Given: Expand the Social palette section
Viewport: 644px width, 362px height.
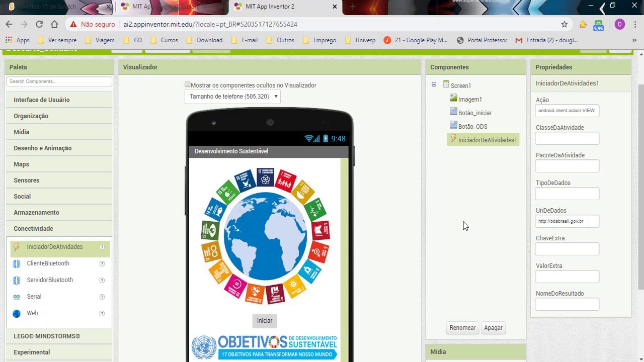Looking at the screenshot, I should pyautogui.click(x=59, y=197).
